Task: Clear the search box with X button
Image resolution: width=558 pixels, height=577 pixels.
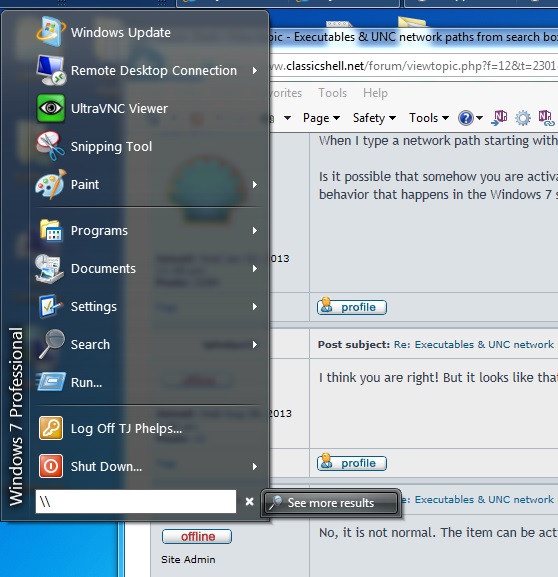Action: pos(250,502)
